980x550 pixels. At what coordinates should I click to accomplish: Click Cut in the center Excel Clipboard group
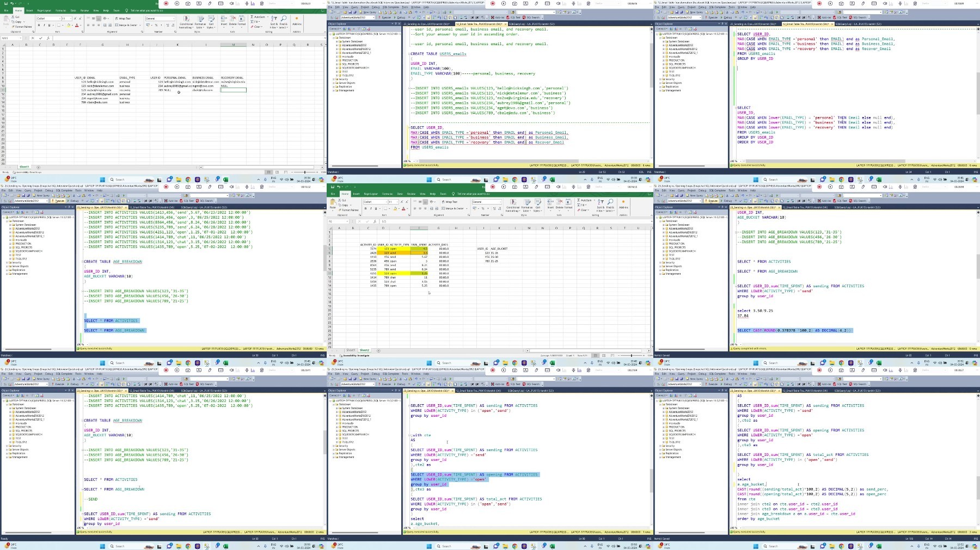(x=343, y=200)
